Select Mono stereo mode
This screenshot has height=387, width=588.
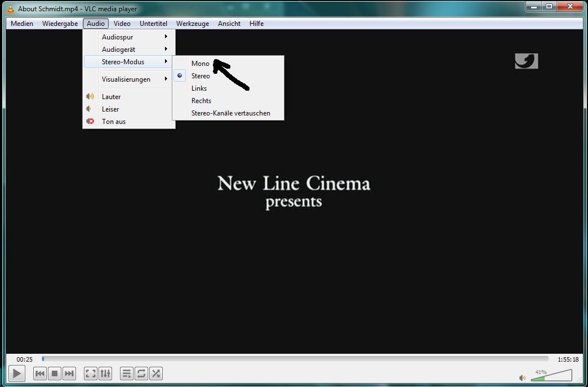coord(228,64)
